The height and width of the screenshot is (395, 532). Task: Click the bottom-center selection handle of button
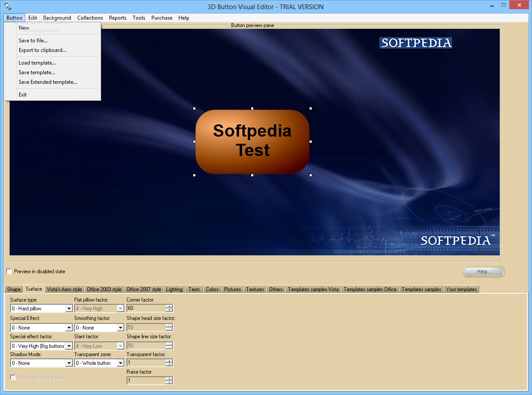point(252,175)
